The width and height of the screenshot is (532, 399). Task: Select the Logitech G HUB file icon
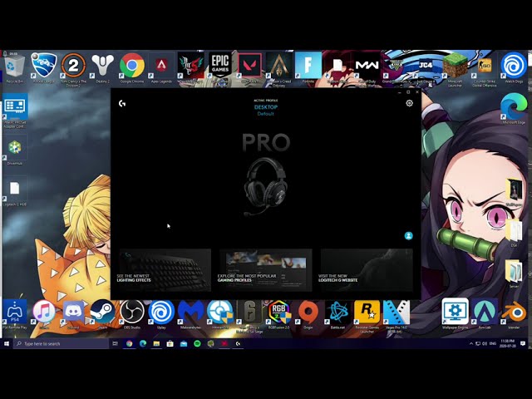coord(15,192)
